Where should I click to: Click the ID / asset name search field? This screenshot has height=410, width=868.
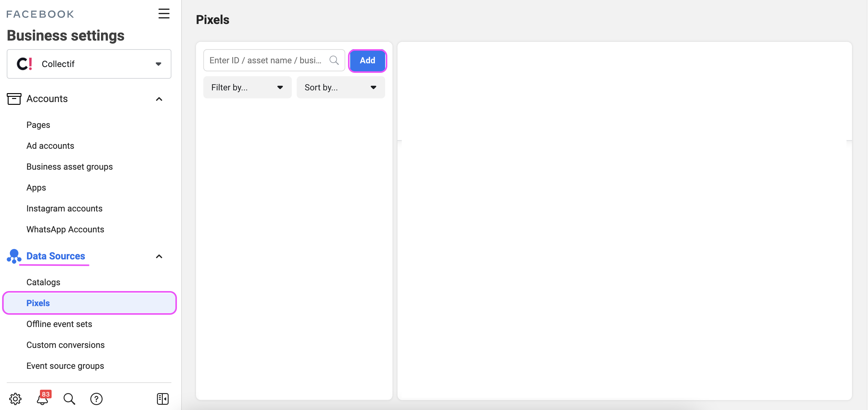tap(266, 60)
